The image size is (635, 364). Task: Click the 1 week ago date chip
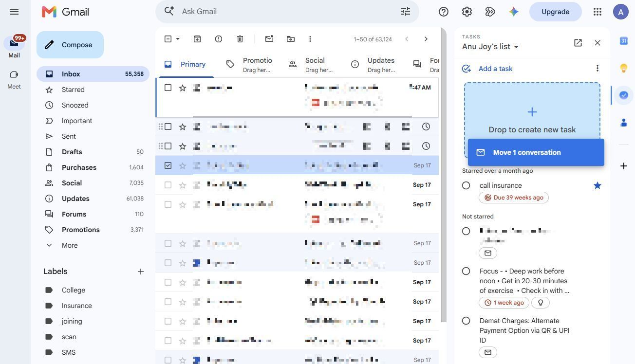coord(504,303)
